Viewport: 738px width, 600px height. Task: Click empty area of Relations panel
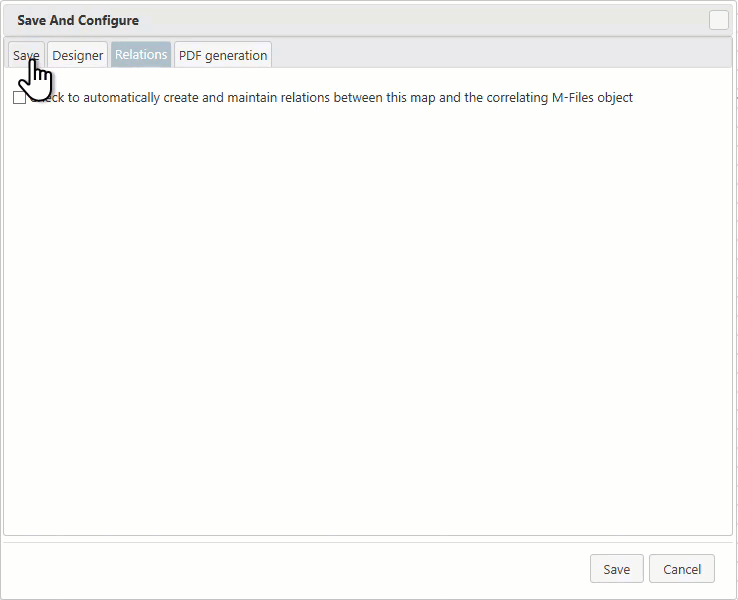(x=368, y=320)
